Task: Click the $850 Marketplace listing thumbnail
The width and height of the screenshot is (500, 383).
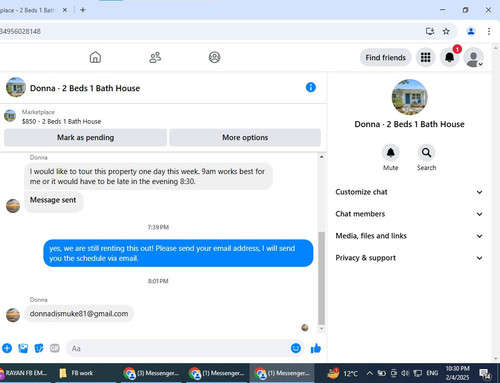Action: coord(10,116)
